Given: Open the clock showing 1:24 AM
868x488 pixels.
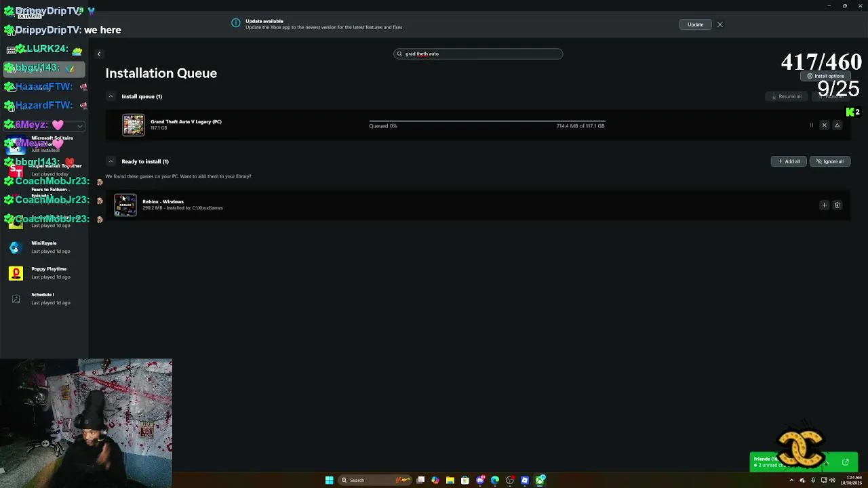Looking at the screenshot, I should click(x=851, y=481).
